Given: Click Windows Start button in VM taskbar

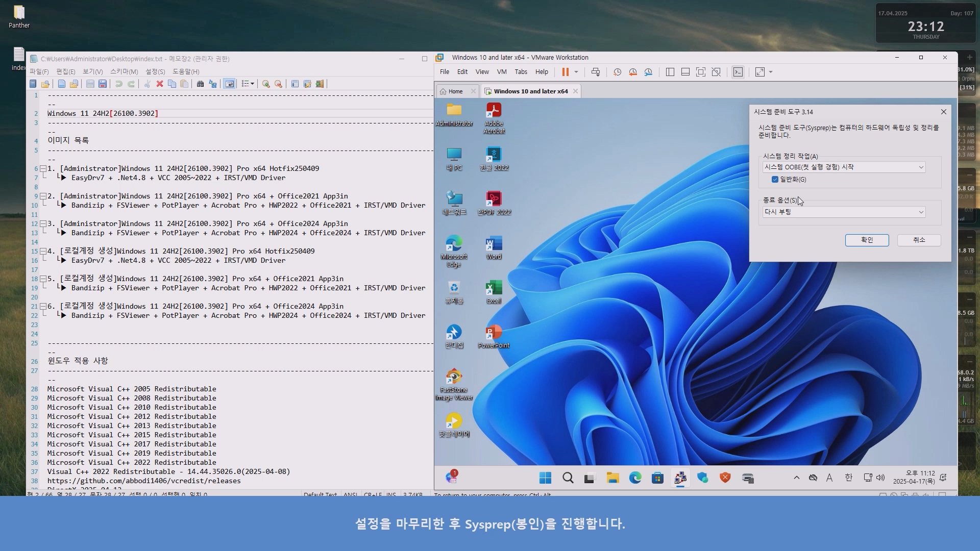Looking at the screenshot, I should (x=545, y=478).
